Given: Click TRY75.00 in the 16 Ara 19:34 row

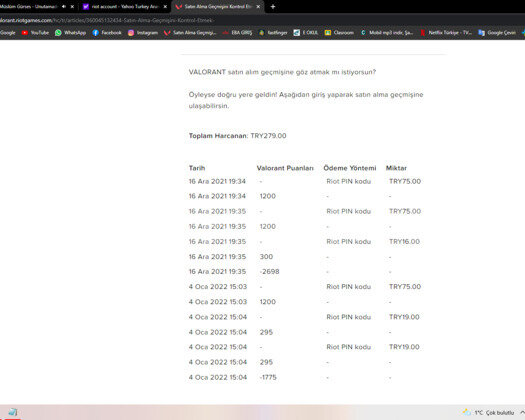Looking at the screenshot, I should tap(405, 181).
